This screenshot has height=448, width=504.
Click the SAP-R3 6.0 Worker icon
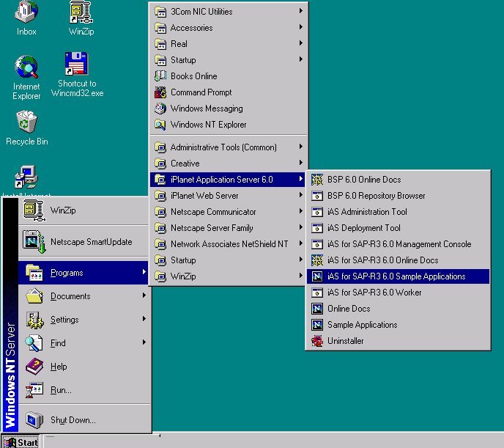pyautogui.click(x=317, y=293)
